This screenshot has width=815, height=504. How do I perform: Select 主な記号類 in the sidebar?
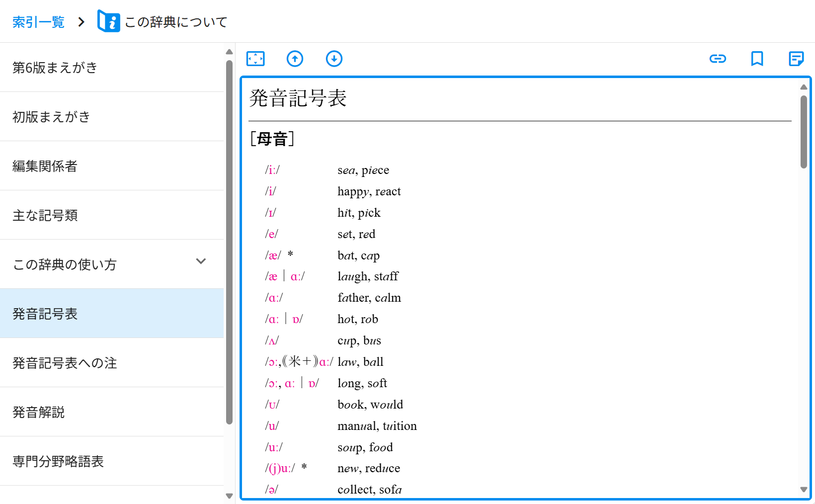tap(112, 215)
